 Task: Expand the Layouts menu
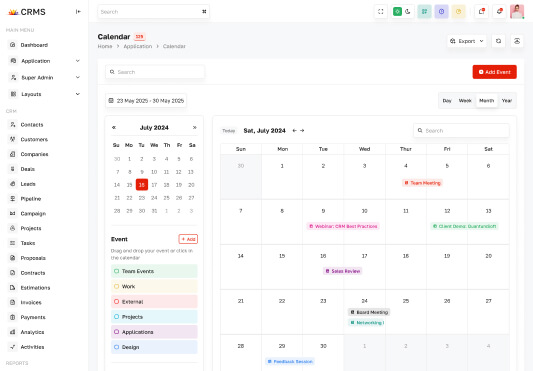[45, 94]
